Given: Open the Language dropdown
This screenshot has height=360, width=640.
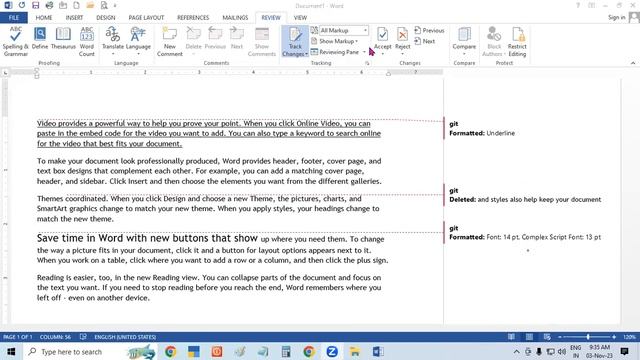Looking at the screenshot, I should [138, 42].
